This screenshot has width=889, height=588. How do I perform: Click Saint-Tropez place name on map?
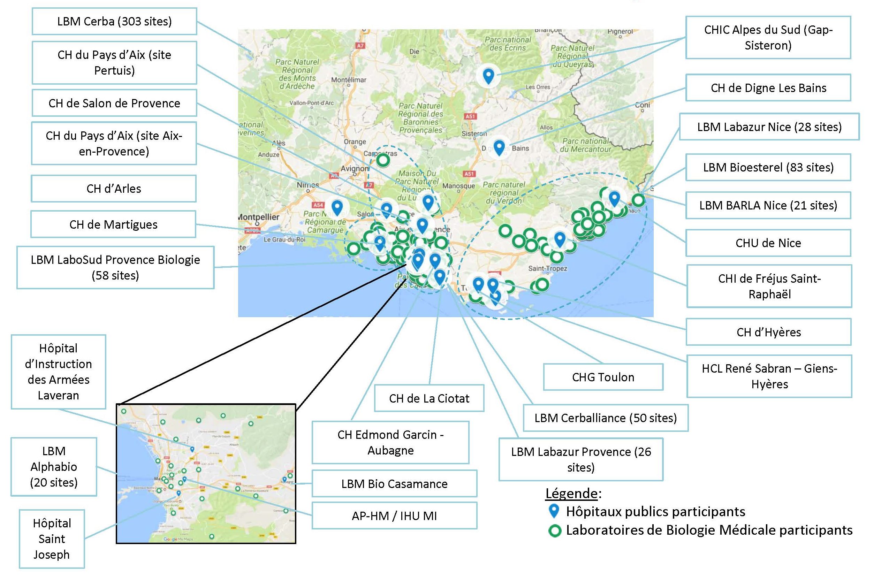click(547, 268)
